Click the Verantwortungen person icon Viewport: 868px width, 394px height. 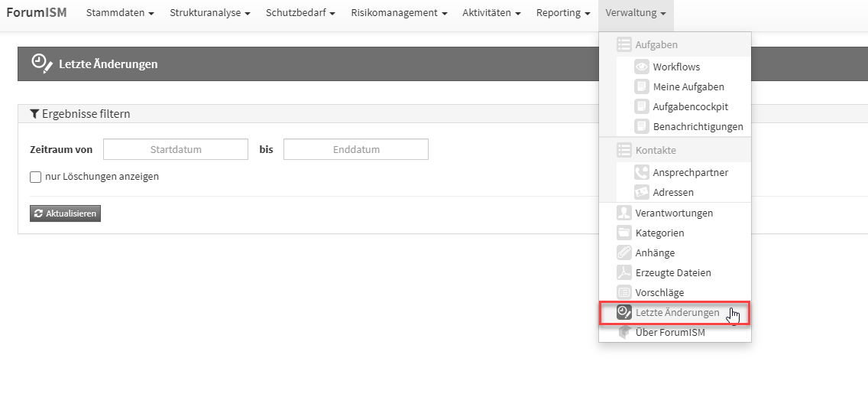pos(623,213)
